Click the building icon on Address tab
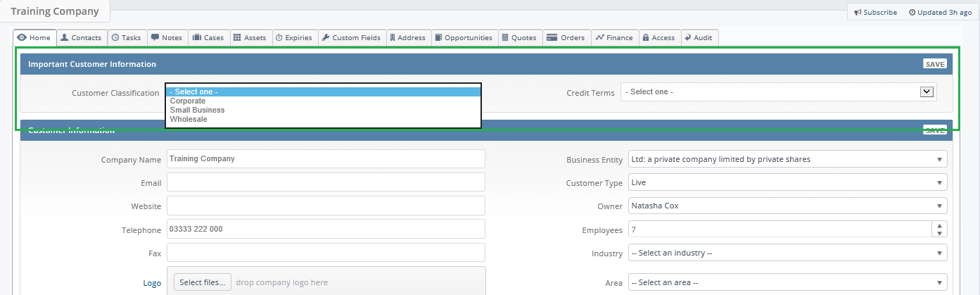This screenshot has height=295, width=980. pyautogui.click(x=392, y=37)
